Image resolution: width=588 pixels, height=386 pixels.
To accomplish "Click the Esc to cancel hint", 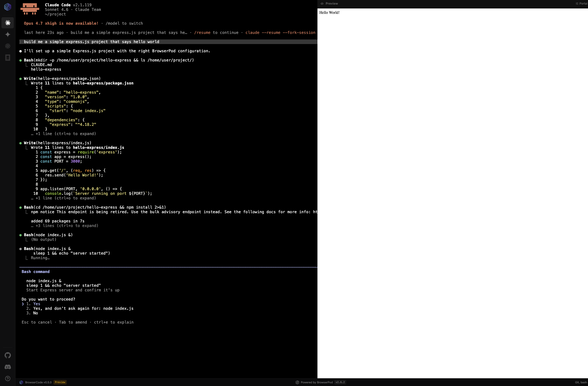I will [37, 322].
